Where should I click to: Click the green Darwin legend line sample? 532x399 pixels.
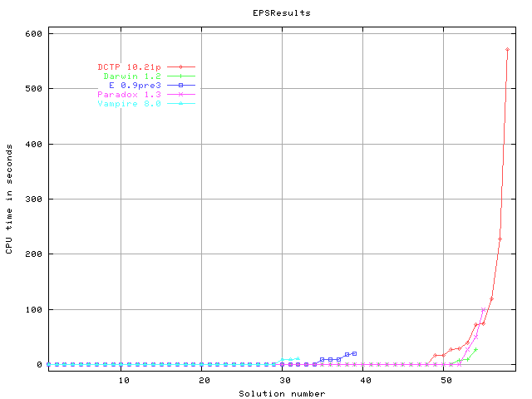181,76
